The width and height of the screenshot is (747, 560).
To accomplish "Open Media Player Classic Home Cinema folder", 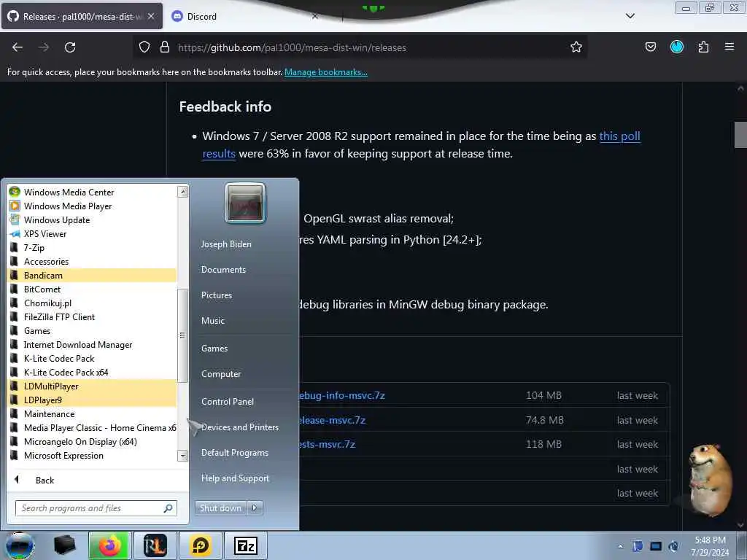I will 92,427.
